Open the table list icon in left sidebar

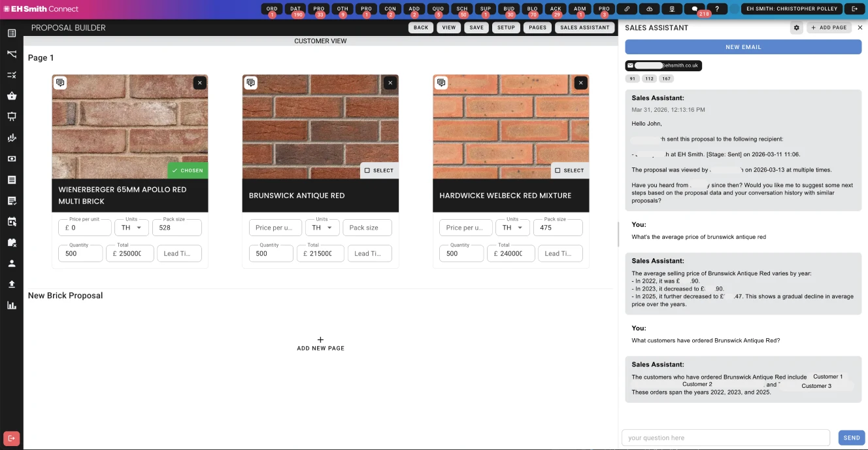(12, 33)
